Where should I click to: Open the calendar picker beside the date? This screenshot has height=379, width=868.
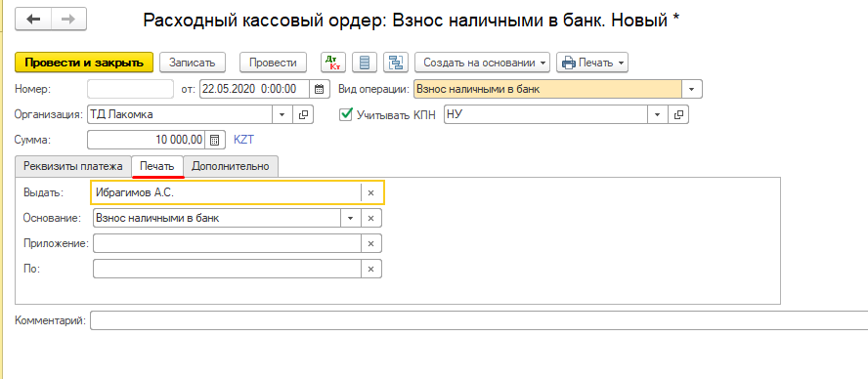[x=319, y=89]
